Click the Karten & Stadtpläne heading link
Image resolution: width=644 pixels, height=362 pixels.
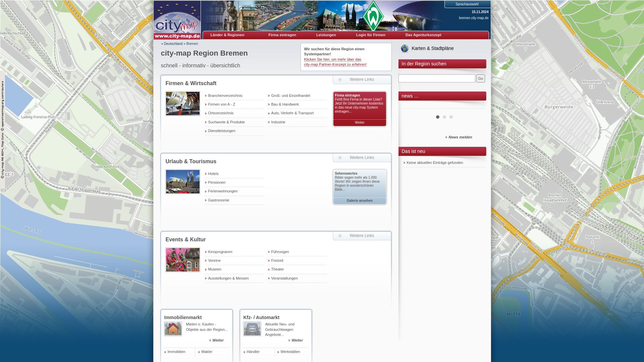433,48
